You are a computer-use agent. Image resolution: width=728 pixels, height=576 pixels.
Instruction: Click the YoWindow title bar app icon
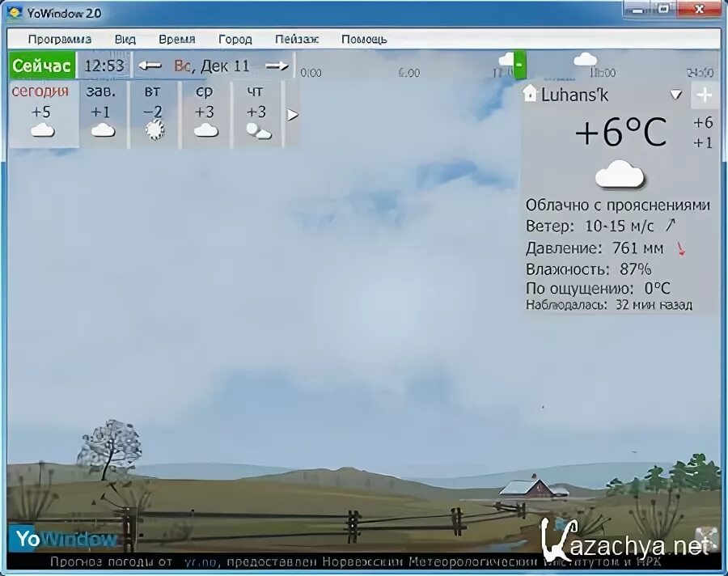point(15,12)
